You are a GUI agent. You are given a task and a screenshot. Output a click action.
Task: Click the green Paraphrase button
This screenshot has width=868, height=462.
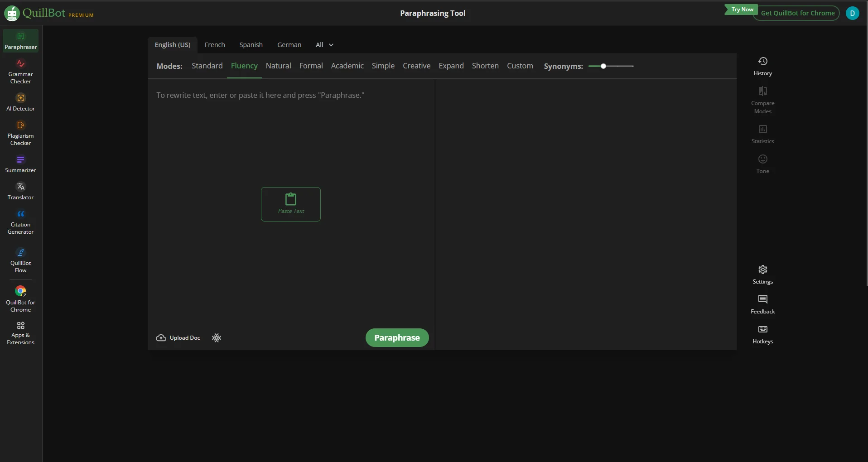(397, 338)
